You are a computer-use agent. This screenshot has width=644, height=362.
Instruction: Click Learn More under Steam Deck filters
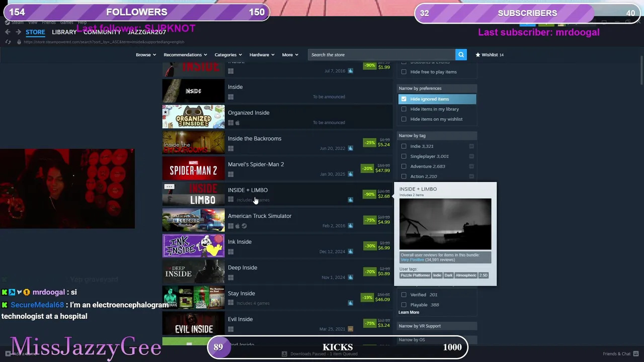(409, 312)
